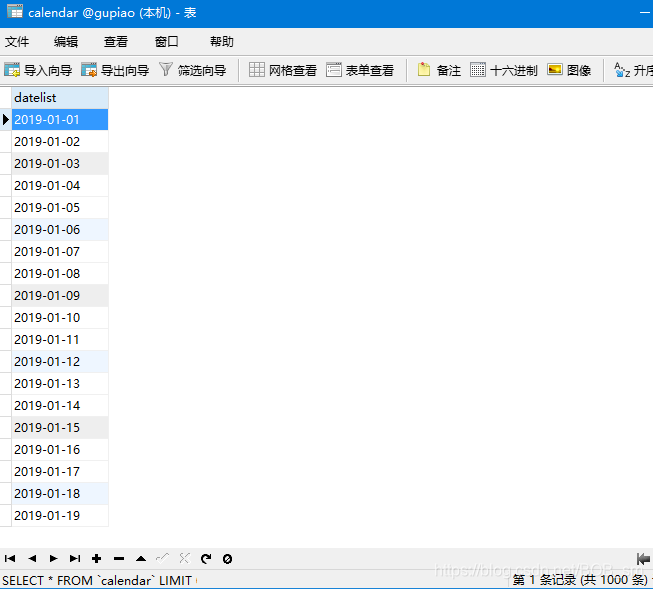Select cell 2019-01-18
The width and height of the screenshot is (653, 589).
(x=60, y=494)
